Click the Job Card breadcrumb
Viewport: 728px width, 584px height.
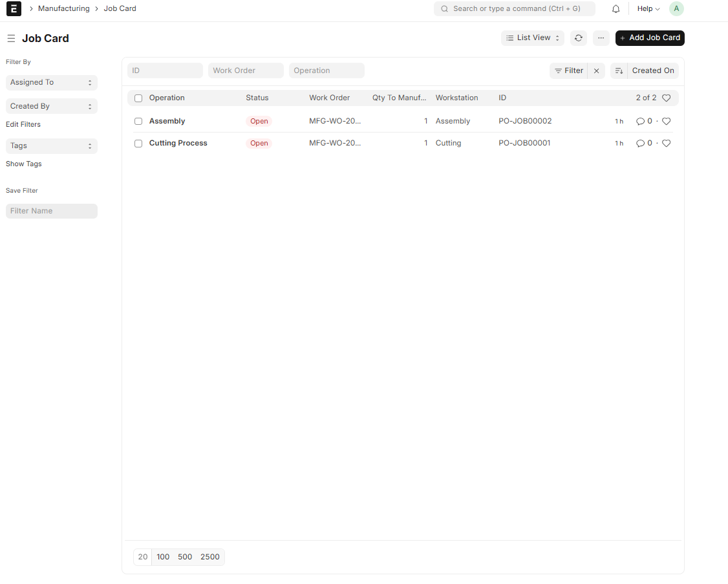coord(120,8)
